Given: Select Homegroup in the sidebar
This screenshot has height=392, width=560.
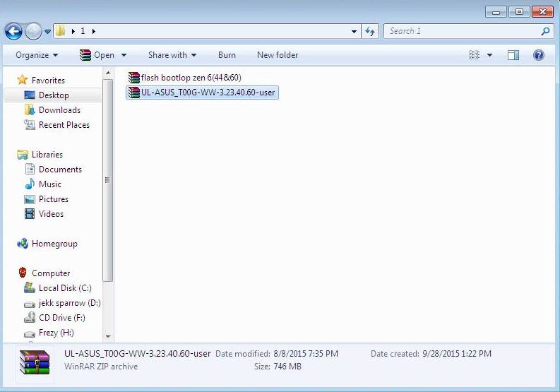Looking at the screenshot, I should tap(47, 244).
